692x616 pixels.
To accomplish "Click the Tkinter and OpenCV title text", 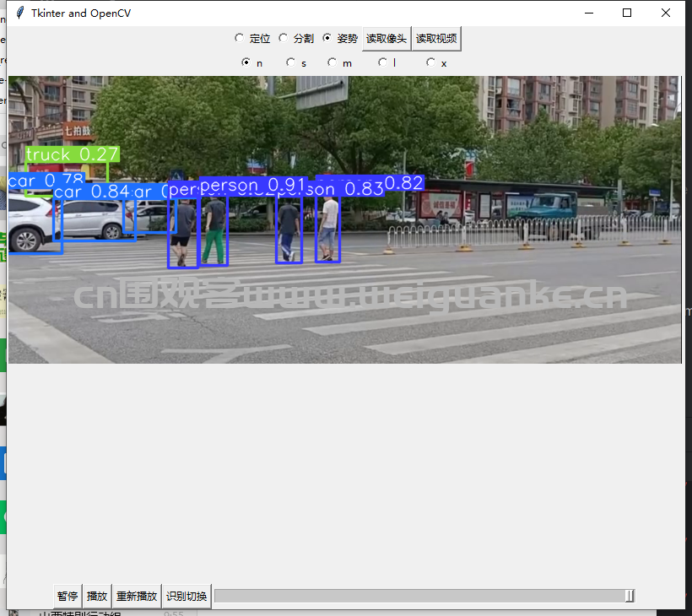I will coord(81,14).
